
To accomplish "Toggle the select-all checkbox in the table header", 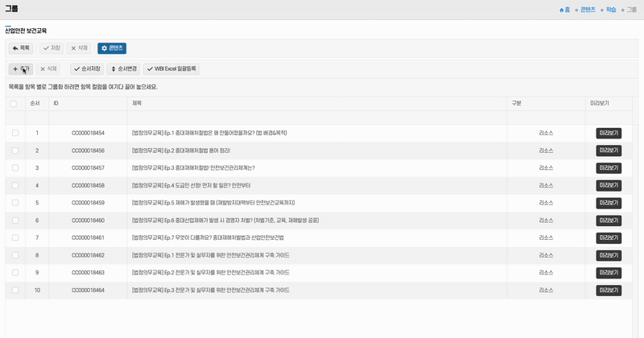I will coord(13,104).
